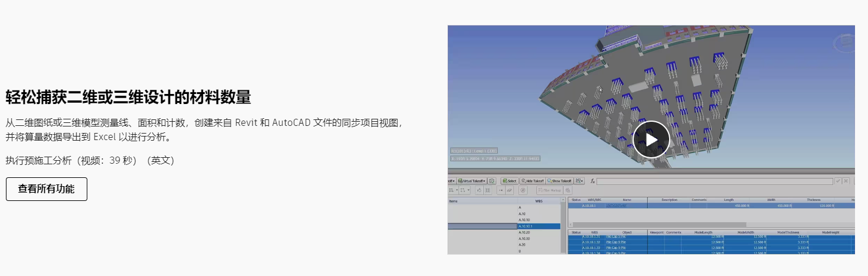Click the formula confirm checkmark icon
Viewport: 868px width, 276px height.
pyautogui.click(x=838, y=181)
